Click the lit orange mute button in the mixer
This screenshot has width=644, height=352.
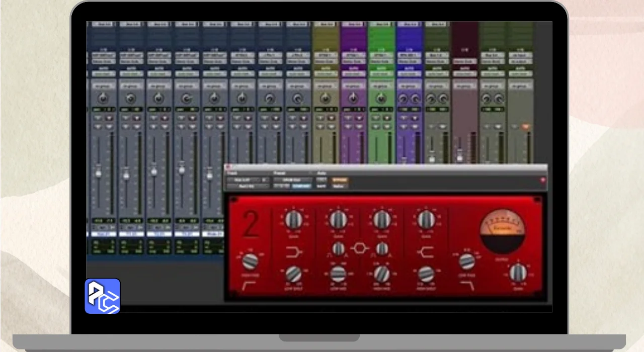click(x=526, y=127)
